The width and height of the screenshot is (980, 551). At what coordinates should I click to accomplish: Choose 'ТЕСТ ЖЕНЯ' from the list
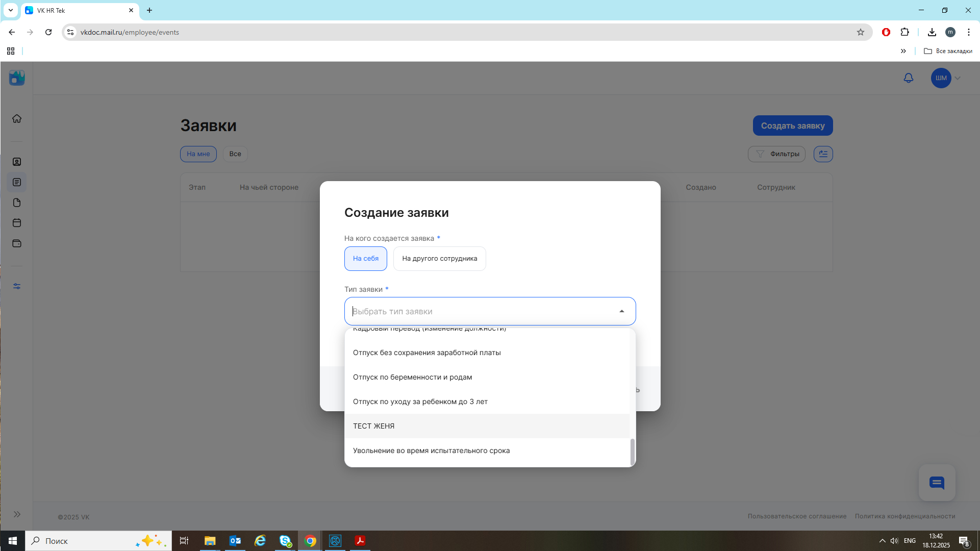pos(373,426)
